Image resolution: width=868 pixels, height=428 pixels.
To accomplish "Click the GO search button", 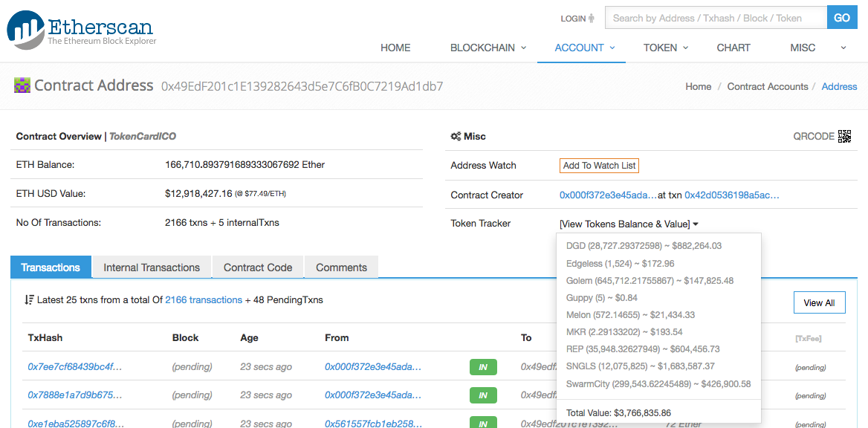I will [842, 18].
